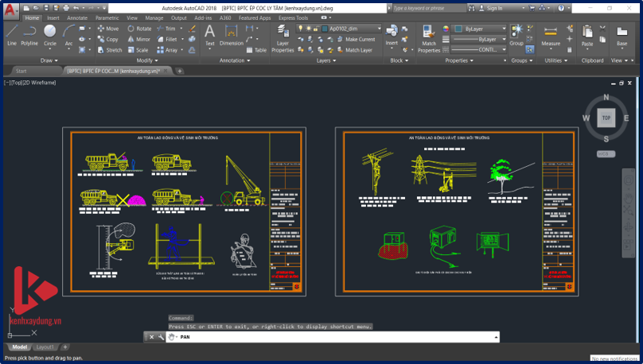
Task: Select the Measure utility
Action: (x=551, y=35)
